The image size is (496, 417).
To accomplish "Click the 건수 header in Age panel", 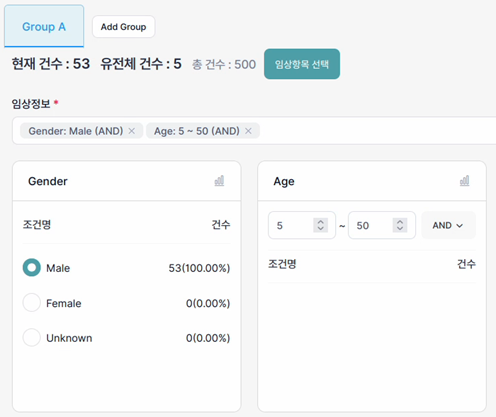I will pyautogui.click(x=466, y=264).
